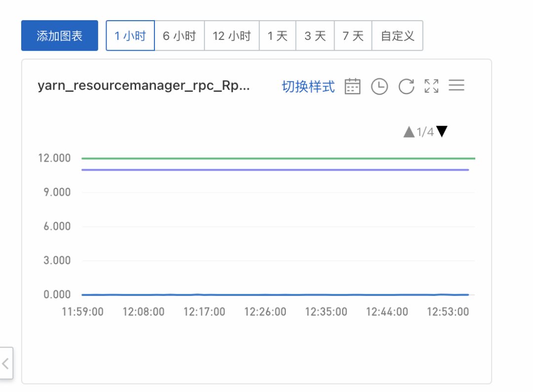Select the 6 小时 time range
The height and width of the screenshot is (392, 533).
point(180,36)
